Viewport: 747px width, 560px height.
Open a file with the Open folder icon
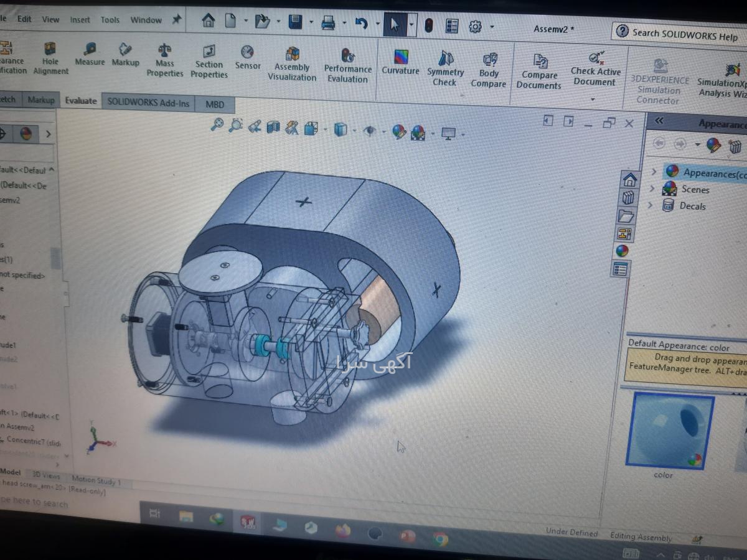point(262,22)
